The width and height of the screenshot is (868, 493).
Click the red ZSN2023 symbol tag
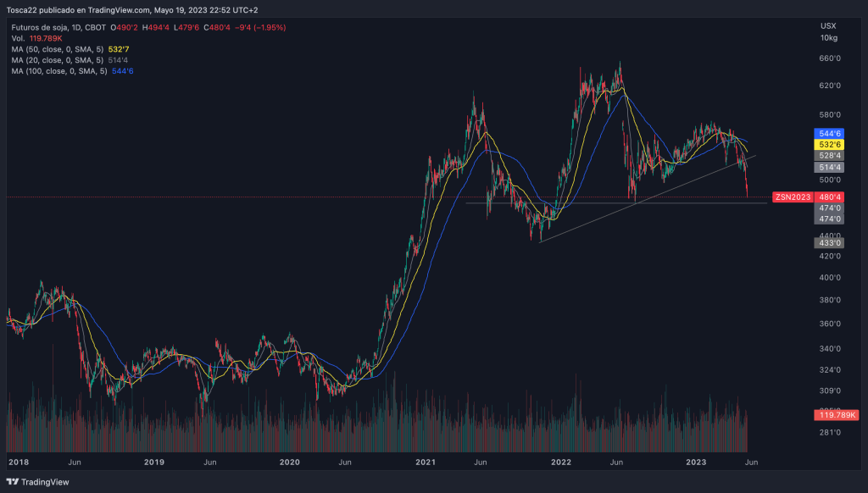click(793, 197)
